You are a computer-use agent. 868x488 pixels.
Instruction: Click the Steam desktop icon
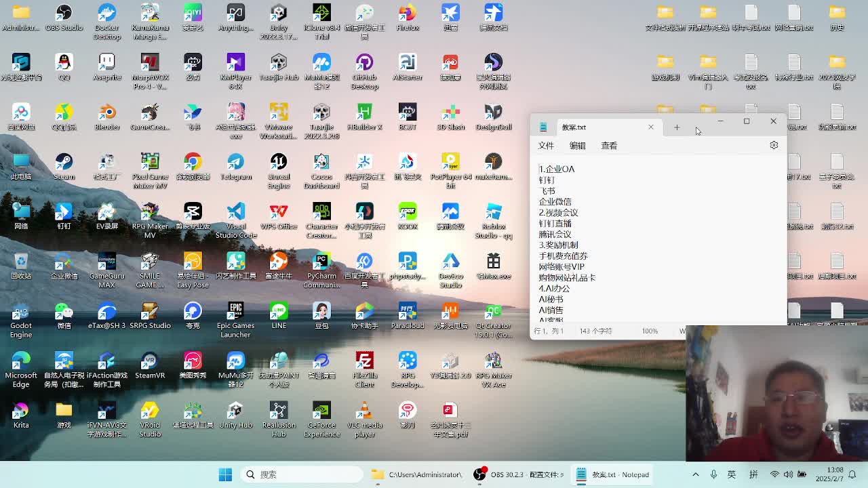[x=64, y=167]
